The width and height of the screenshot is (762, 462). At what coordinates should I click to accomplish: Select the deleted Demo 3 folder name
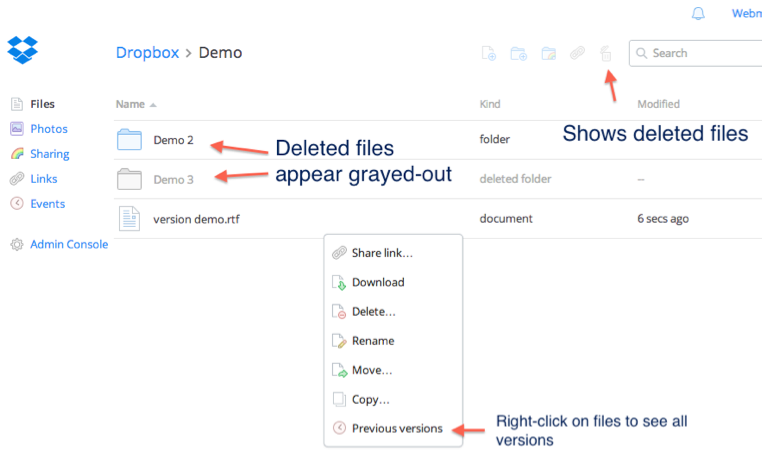[173, 180]
